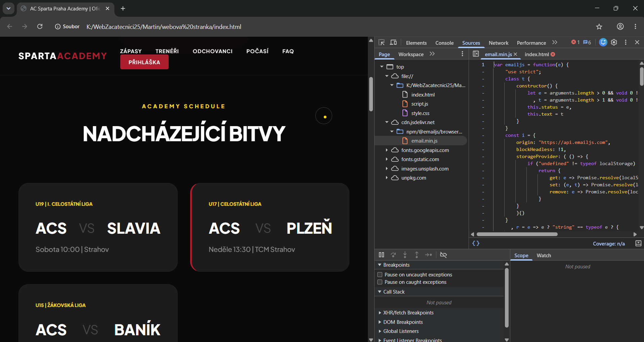The image size is (644, 342).
Task: Collapse the Call Stack section
Action: 380,292
